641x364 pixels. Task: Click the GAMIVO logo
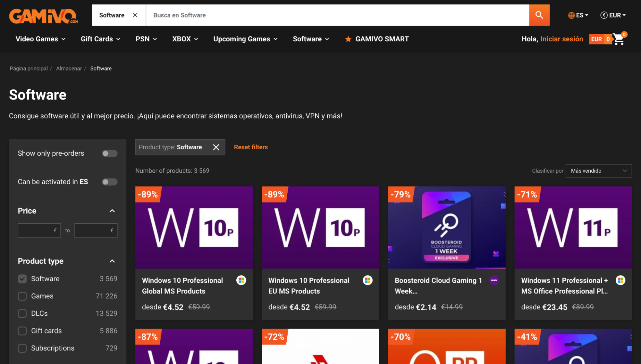(43, 15)
